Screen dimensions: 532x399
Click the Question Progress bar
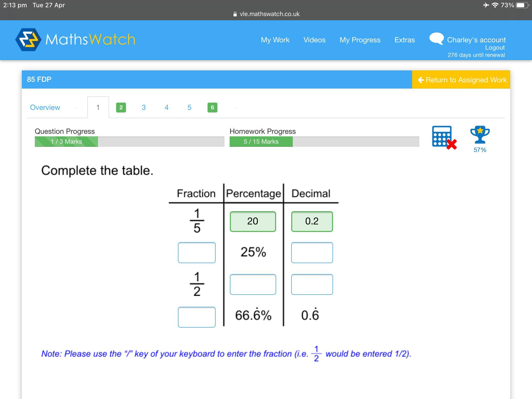(129, 142)
